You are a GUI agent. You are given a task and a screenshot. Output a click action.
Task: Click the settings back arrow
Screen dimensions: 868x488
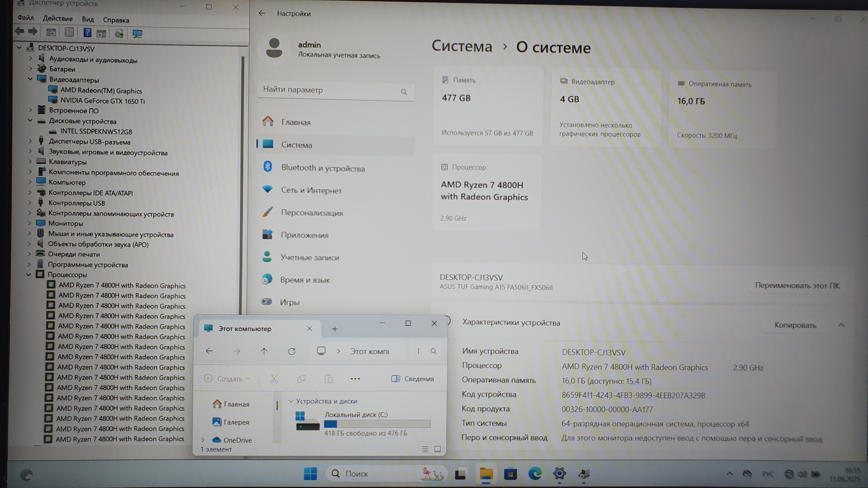(262, 14)
